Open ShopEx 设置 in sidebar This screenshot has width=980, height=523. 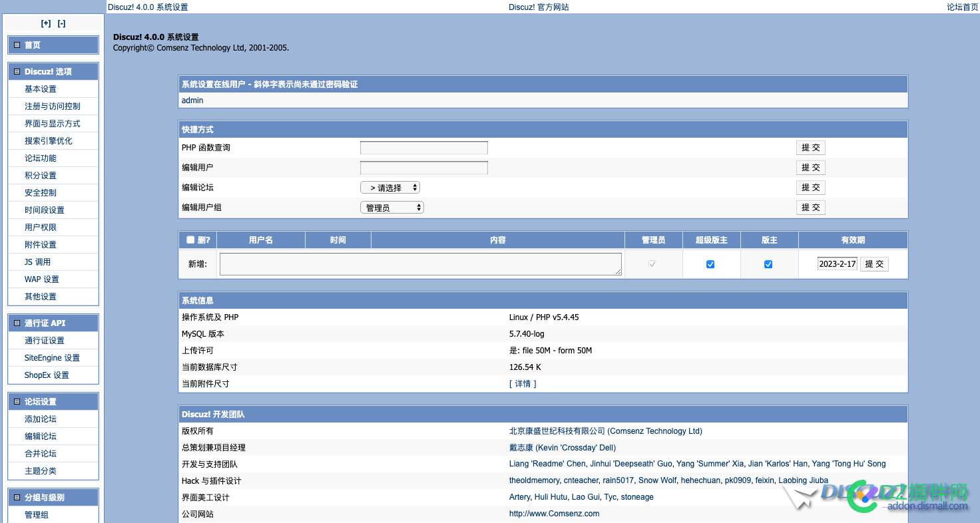pyautogui.click(x=47, y=375)
